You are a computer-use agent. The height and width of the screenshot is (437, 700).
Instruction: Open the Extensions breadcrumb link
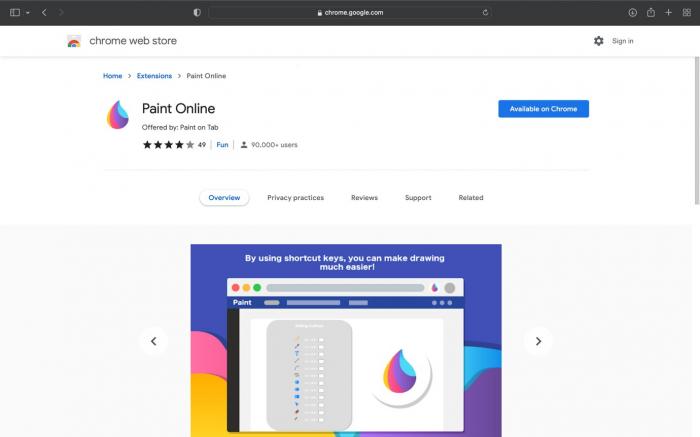click(x=154, y=76)
